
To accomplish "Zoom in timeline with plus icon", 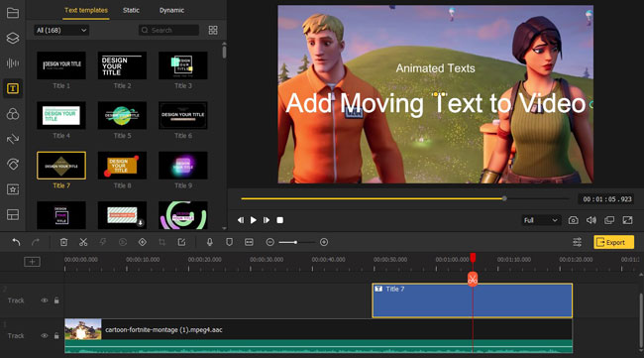I will [x=324, y=242].
